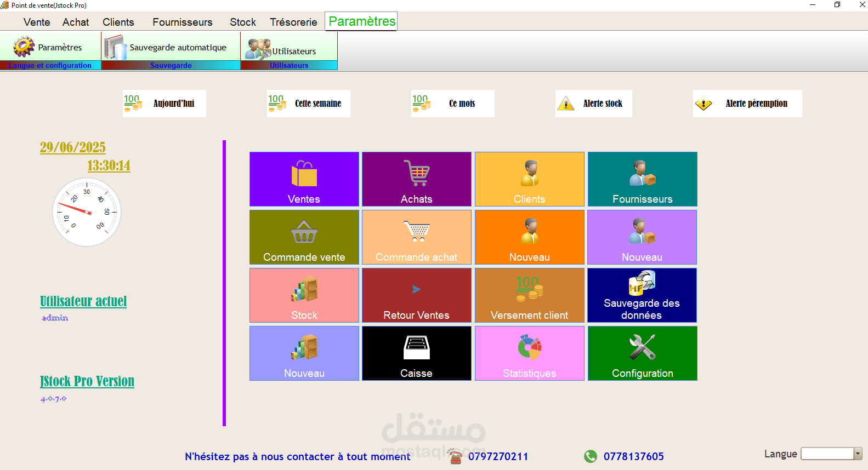Click the Utilisateur actuel heading

pos(83,301)
